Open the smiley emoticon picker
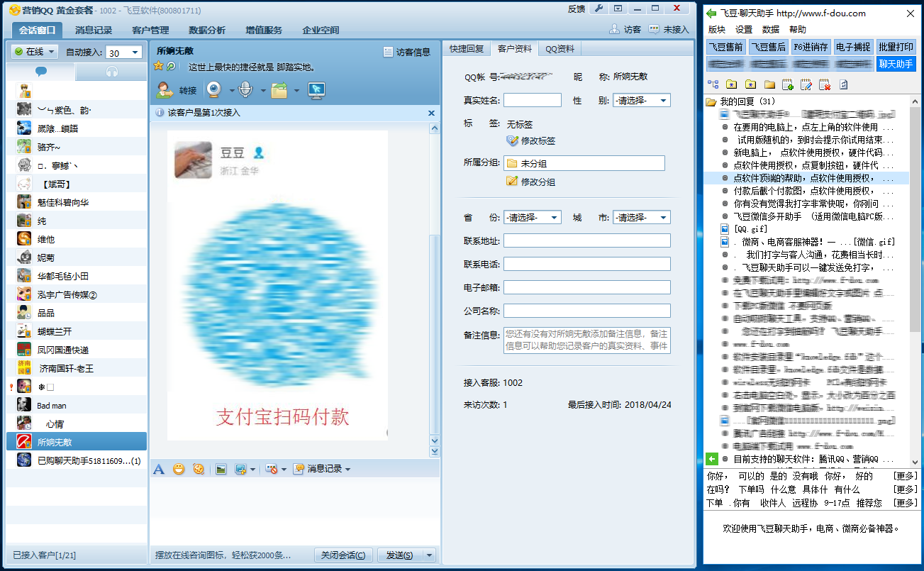The height and width of the screenshot is (571, 924). point(179,469)
